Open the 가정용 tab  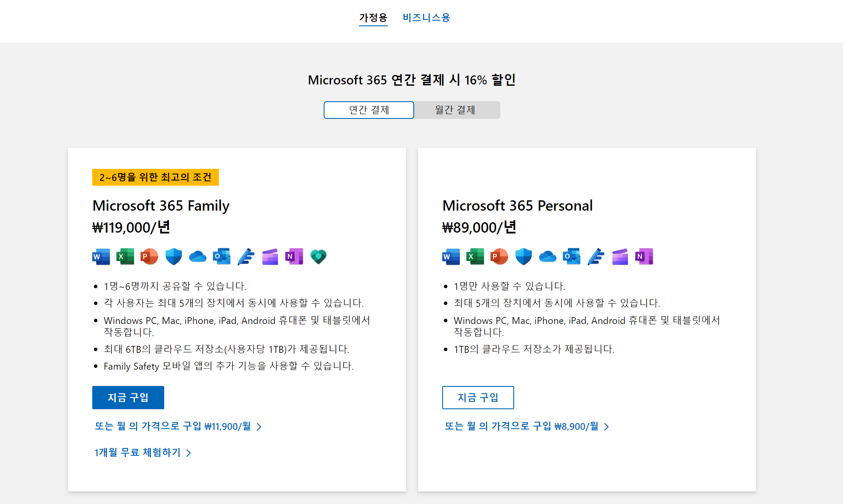pos(373,18)
